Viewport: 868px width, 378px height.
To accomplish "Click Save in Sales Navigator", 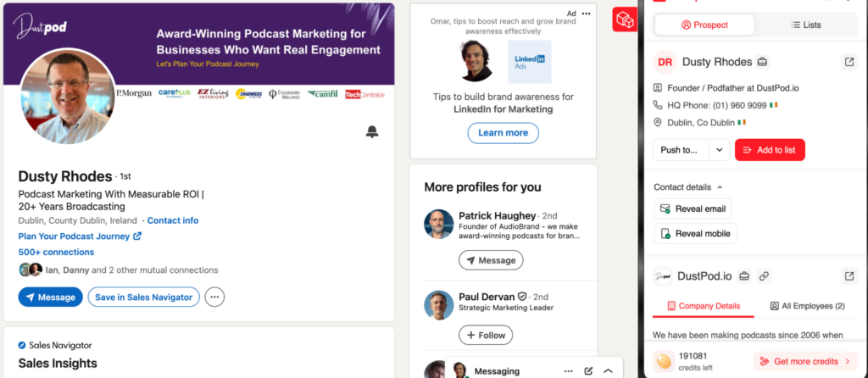I will click(x=144, y=297).
